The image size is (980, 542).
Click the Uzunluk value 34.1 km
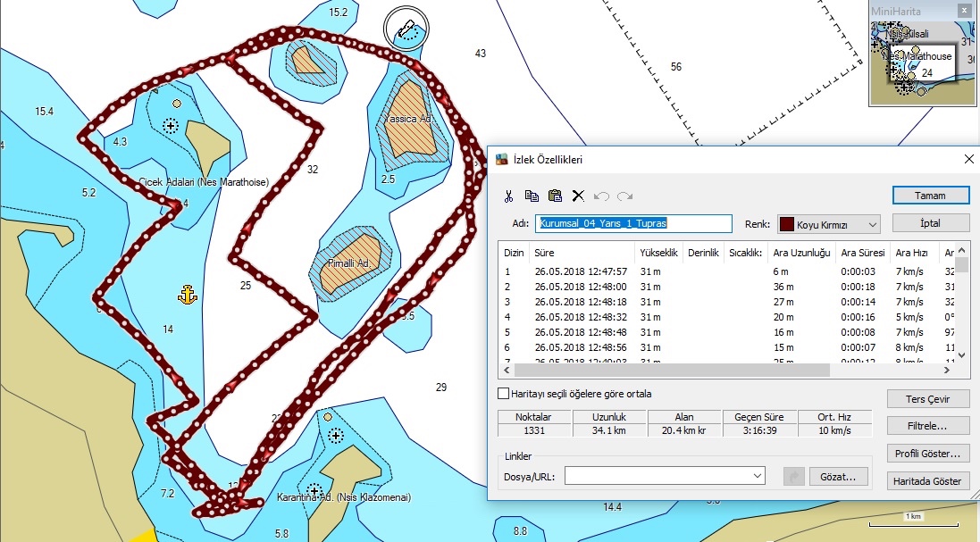(609, 430)
